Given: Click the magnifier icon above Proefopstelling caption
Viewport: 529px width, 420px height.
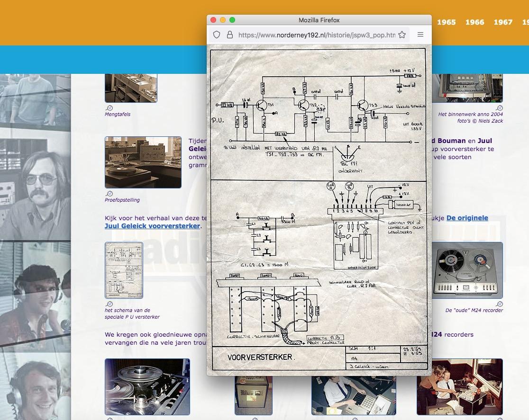Looking at the screenshot, I should [x=109, y=193].
